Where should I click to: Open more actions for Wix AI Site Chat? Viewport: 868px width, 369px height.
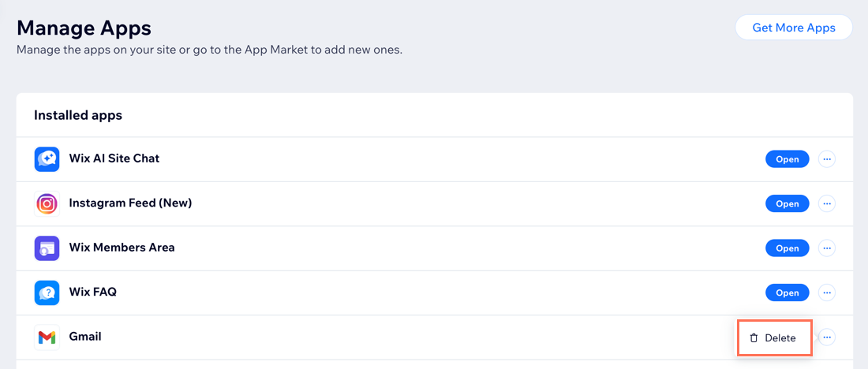[826, 159]
